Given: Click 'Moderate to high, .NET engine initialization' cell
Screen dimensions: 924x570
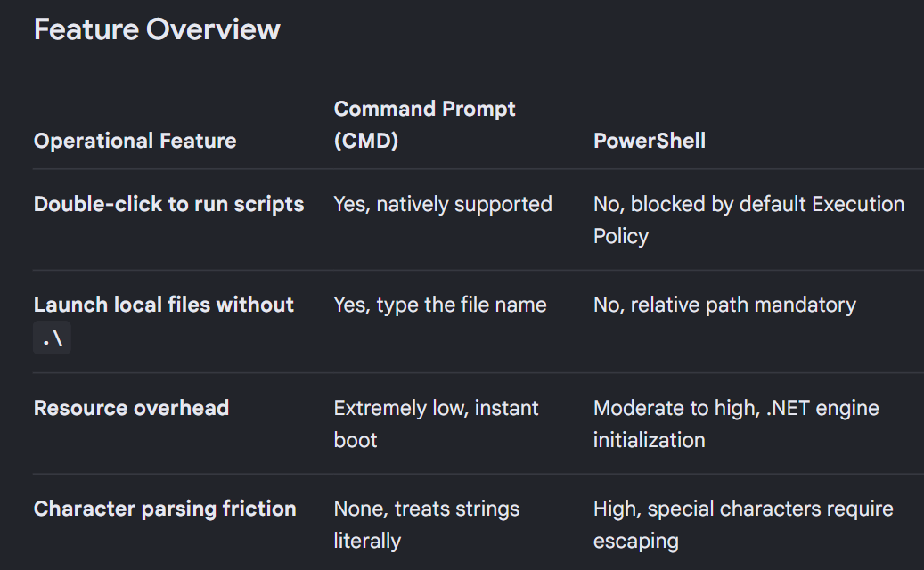Looking at the screenshot, I should [x=736, y=424].
